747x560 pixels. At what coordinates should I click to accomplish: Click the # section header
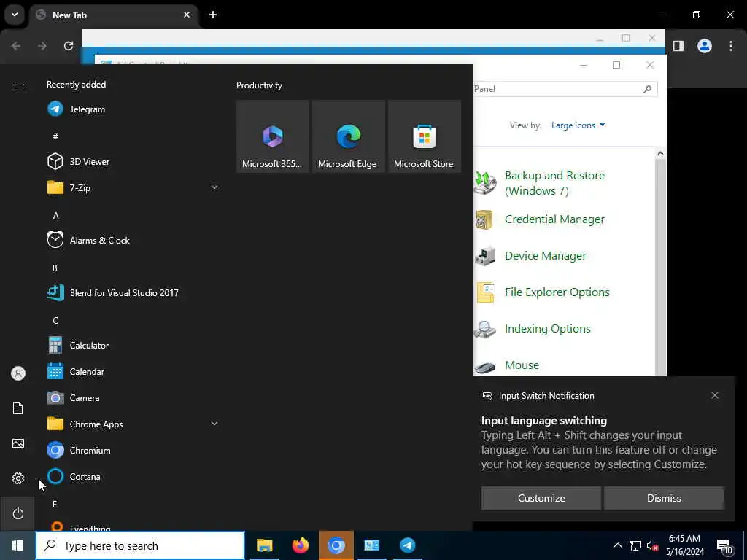click(55, 136)
